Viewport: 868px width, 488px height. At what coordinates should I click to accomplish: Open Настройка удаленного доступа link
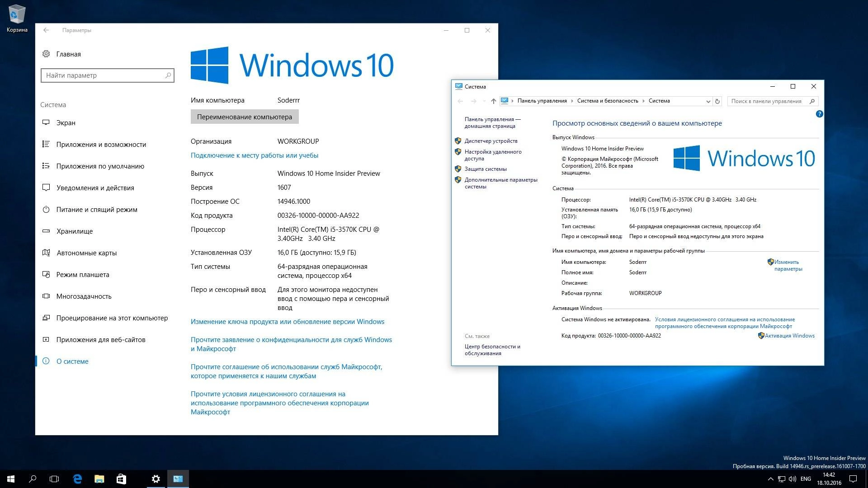point(493,155)
